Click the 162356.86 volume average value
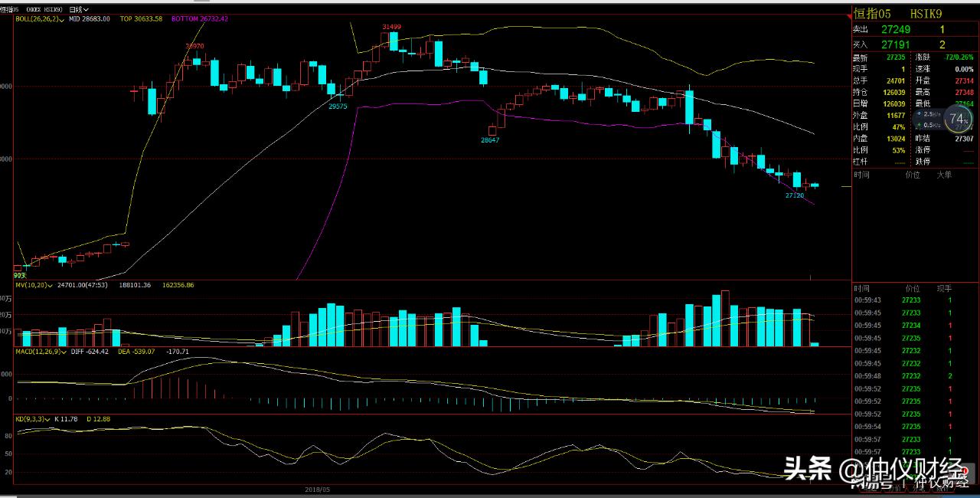Screen dimensions: 980x498 [178, 285]
